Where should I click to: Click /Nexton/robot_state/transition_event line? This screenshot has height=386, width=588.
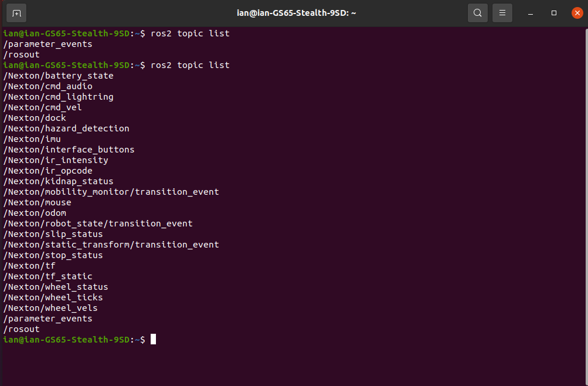(x=98, y=223)
